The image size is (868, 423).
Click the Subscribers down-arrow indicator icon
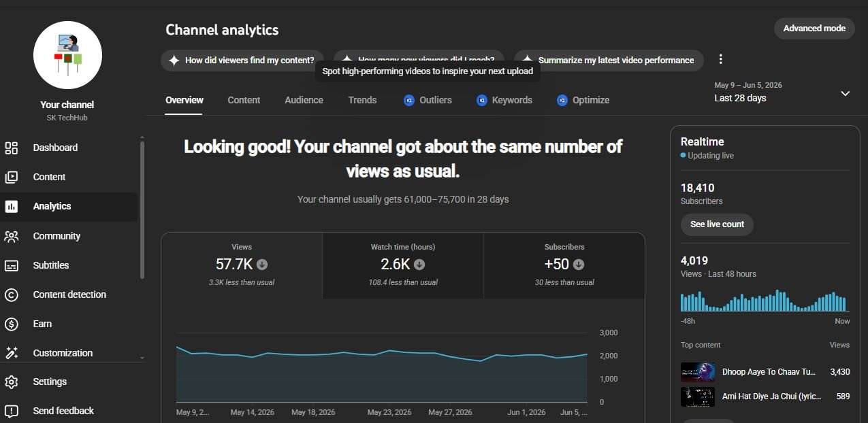pyautogui.click(x=579, y=265)
